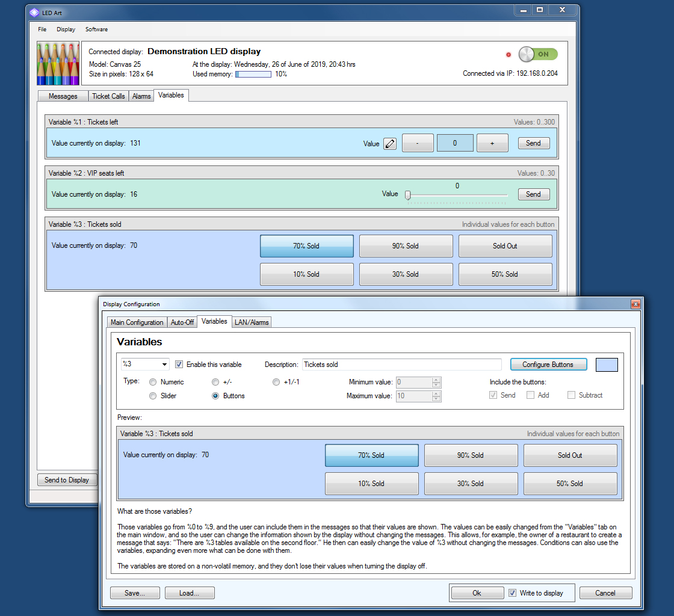Click the VIP seats left slider handle
This screenshot has height=616, width=674.
(408, 195)
